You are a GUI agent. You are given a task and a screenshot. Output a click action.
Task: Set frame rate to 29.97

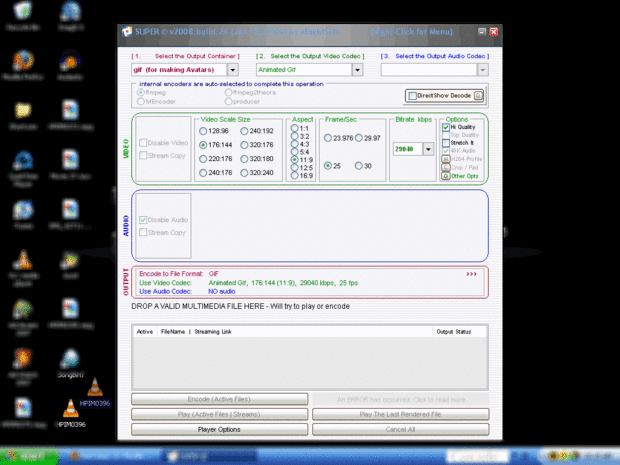(x=359, y=138)
